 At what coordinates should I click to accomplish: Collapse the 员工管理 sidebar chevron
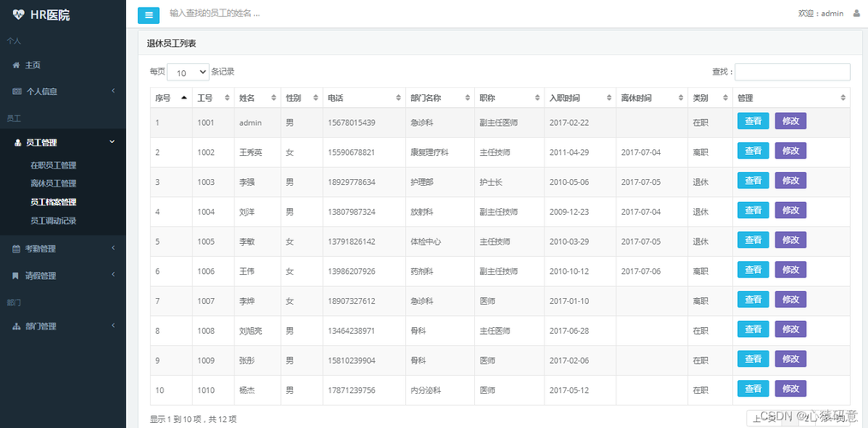click(x=112, y=142)
